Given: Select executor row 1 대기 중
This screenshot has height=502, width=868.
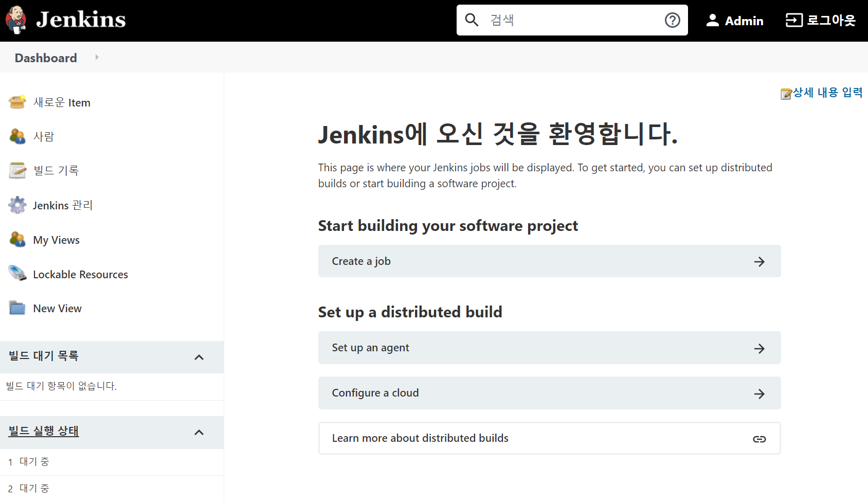Looking at the screenshot, I should coord(112,462).
